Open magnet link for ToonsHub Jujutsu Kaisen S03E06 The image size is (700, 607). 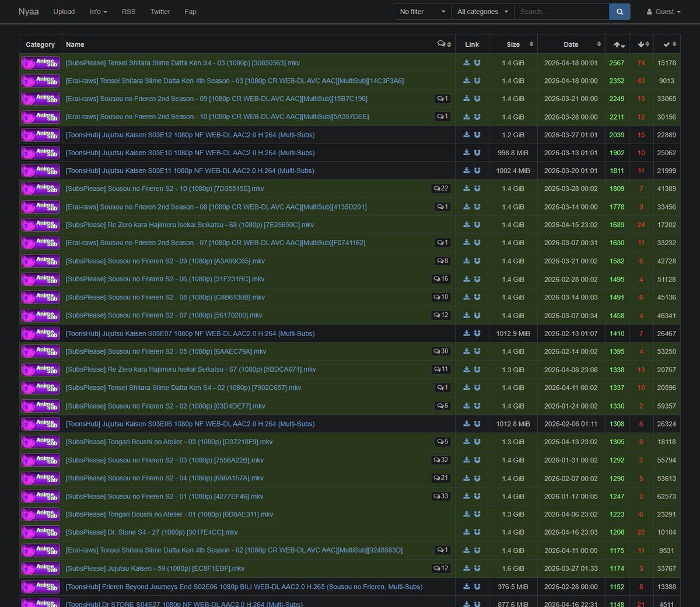(477, 424)
